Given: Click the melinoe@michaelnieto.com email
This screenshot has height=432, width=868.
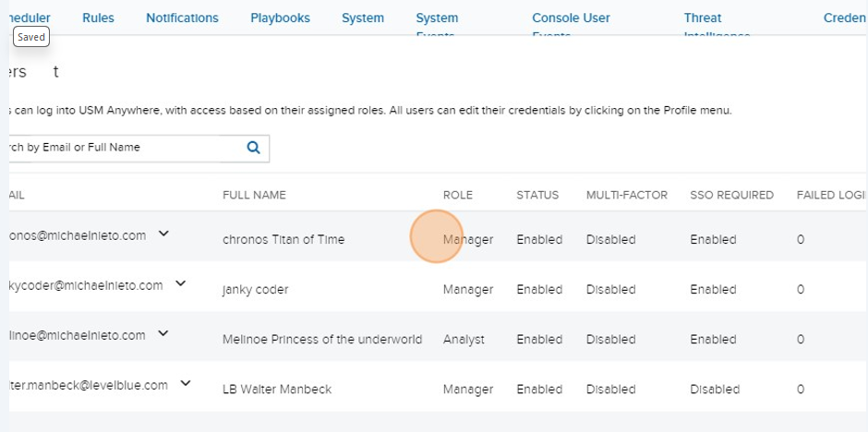Looking at the screenshot, I should pos(78,335).
